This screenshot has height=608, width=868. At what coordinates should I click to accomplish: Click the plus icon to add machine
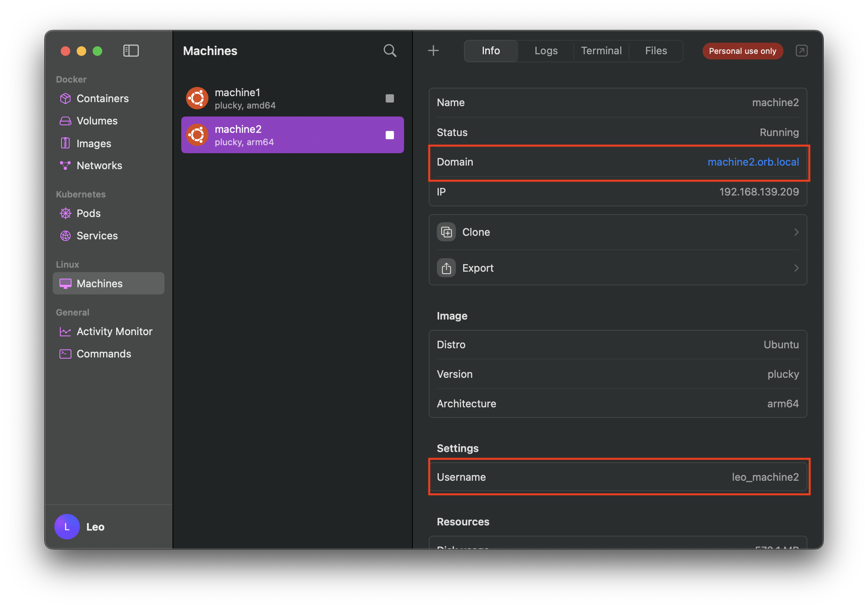click(433, 51)
